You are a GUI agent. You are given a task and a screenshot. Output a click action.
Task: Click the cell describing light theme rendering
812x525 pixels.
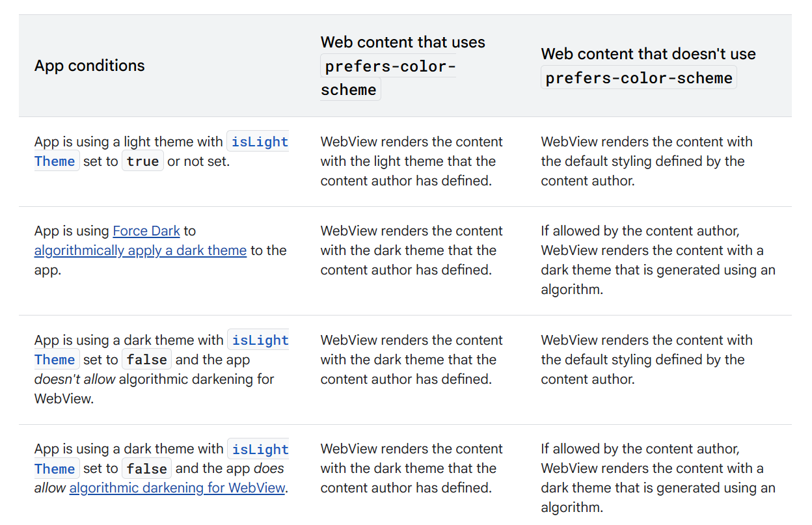[x=411, y=161]
